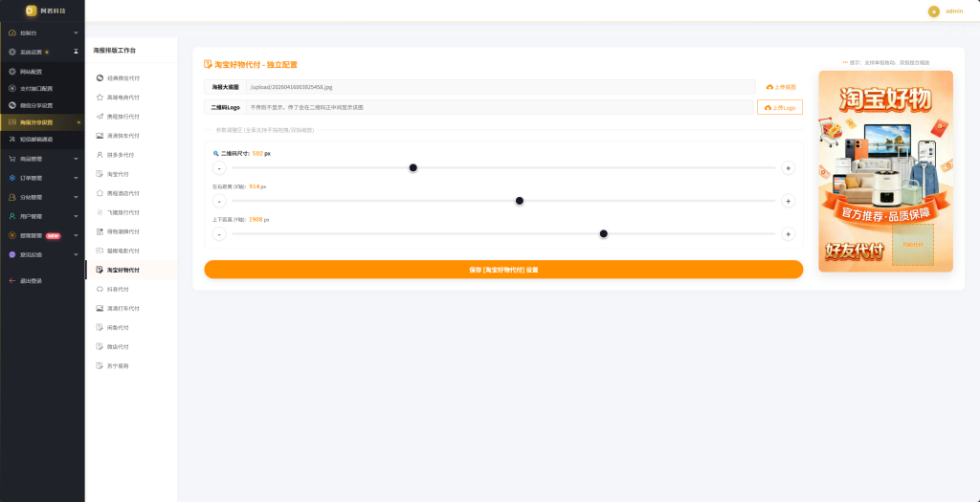The height and width of the screenshot is (502, 980).
Task: Click the 系统设置 gear icon in sidebar
Action: 12,52
